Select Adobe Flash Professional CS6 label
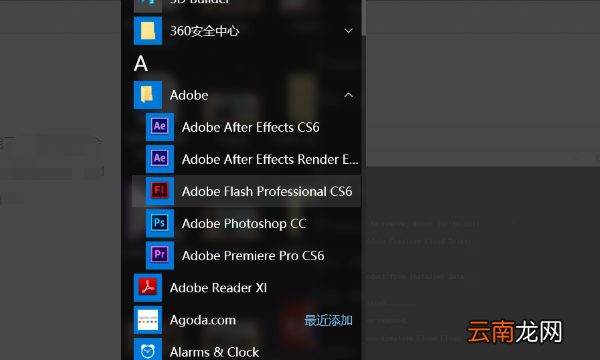The width and height of the screenshot is (600, 360). coord(267,191)
